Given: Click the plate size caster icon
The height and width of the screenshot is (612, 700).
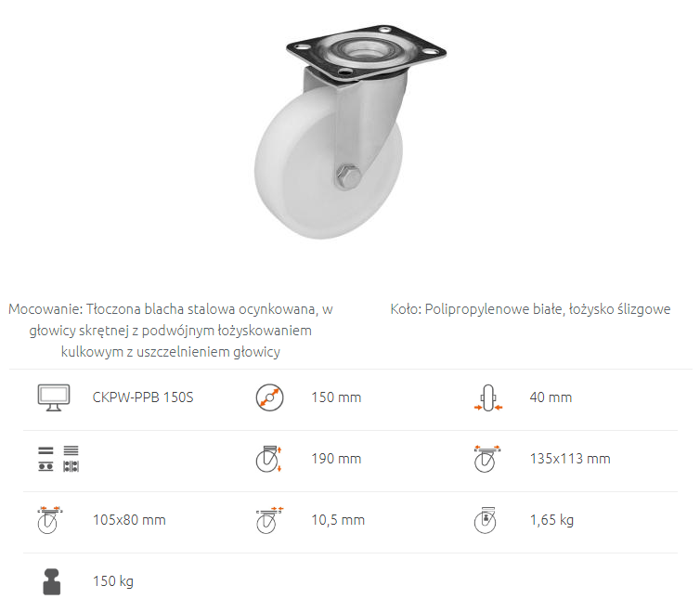Looking at the screenshot, I should [x=487, y=459].
